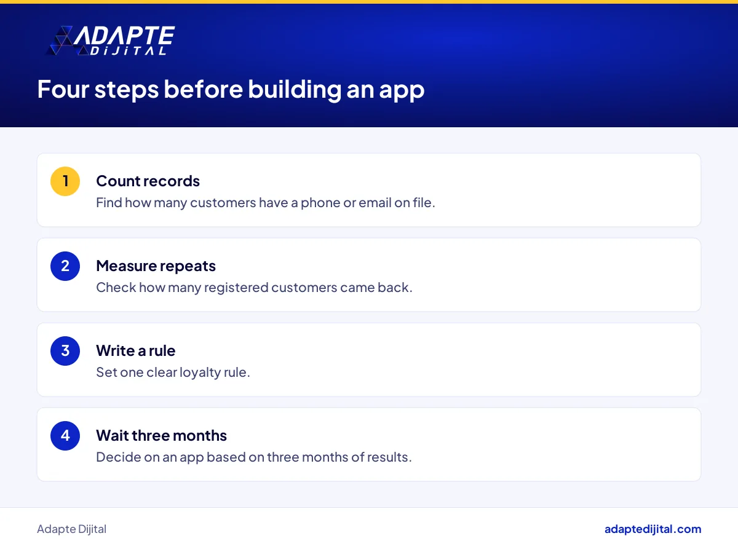Viewport: 738px width, 560px height.
Task: Click the 'Wait three months' title
Action: (161, 435)
